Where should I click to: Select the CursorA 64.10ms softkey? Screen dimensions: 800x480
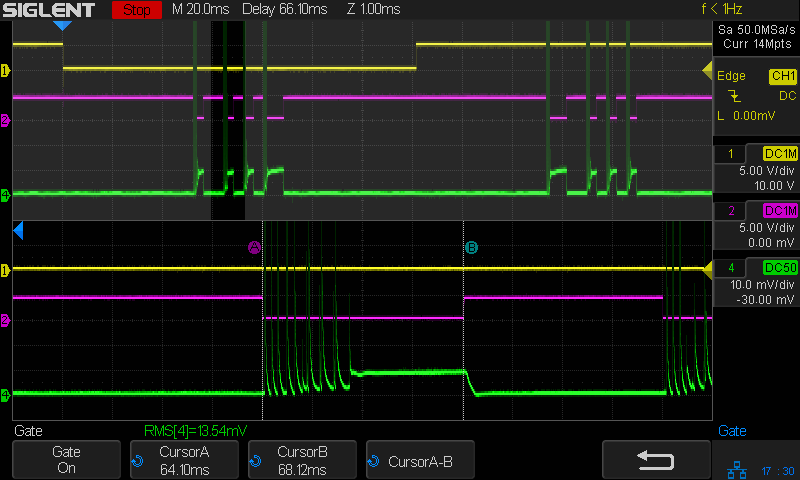pos(184,460)
